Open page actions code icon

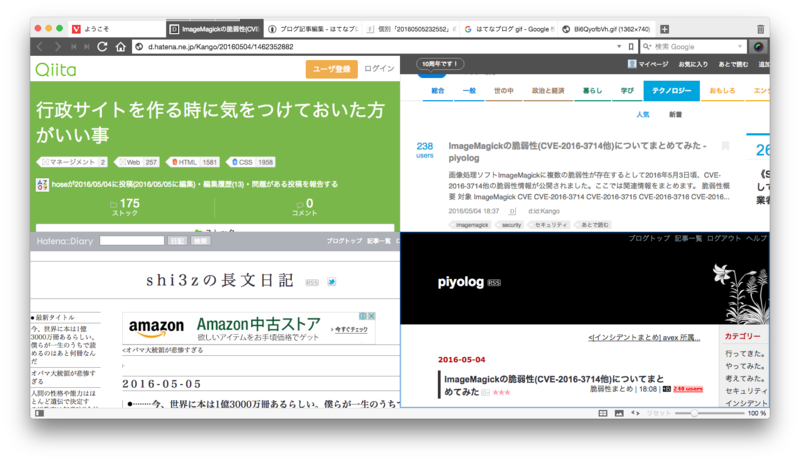[635, 414]
